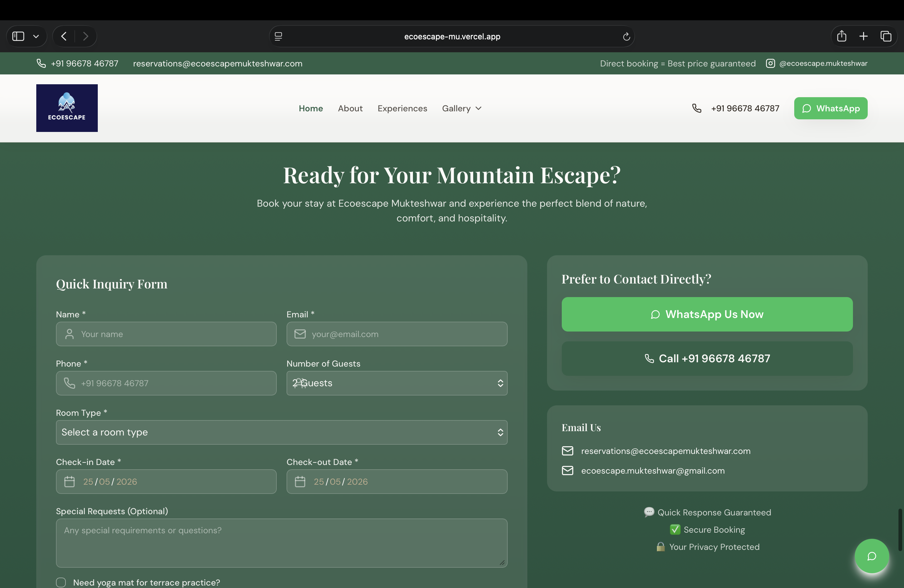Click the Special Requests resize handle

point(502,562)
